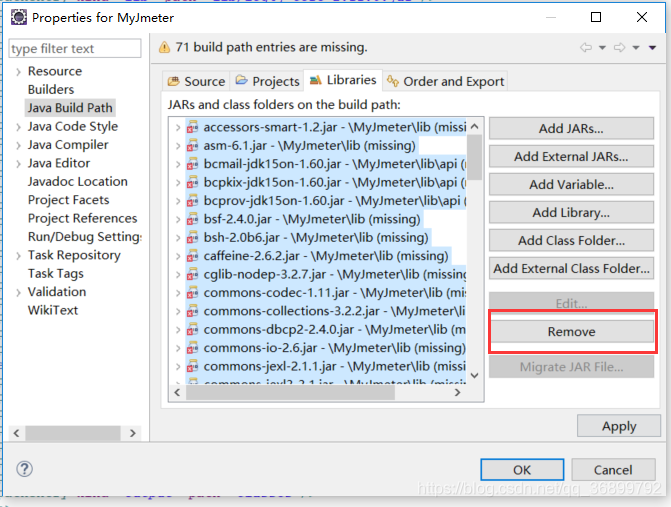Confirm with the OK button

[x=522, y=470]
